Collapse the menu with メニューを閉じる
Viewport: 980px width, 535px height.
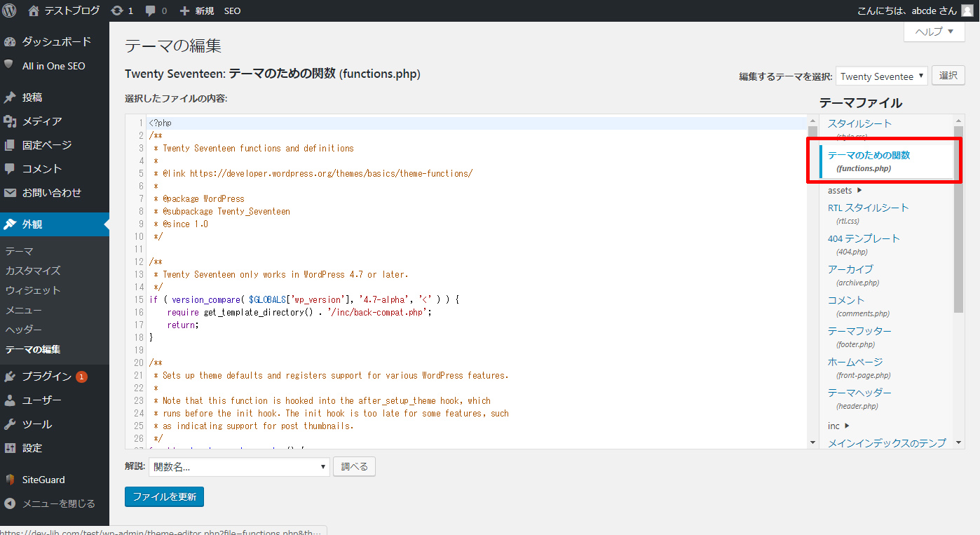[58, 503]
